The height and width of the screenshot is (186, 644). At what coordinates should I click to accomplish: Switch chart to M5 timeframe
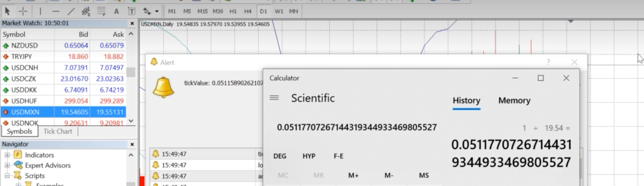click(x=187, y=11)
